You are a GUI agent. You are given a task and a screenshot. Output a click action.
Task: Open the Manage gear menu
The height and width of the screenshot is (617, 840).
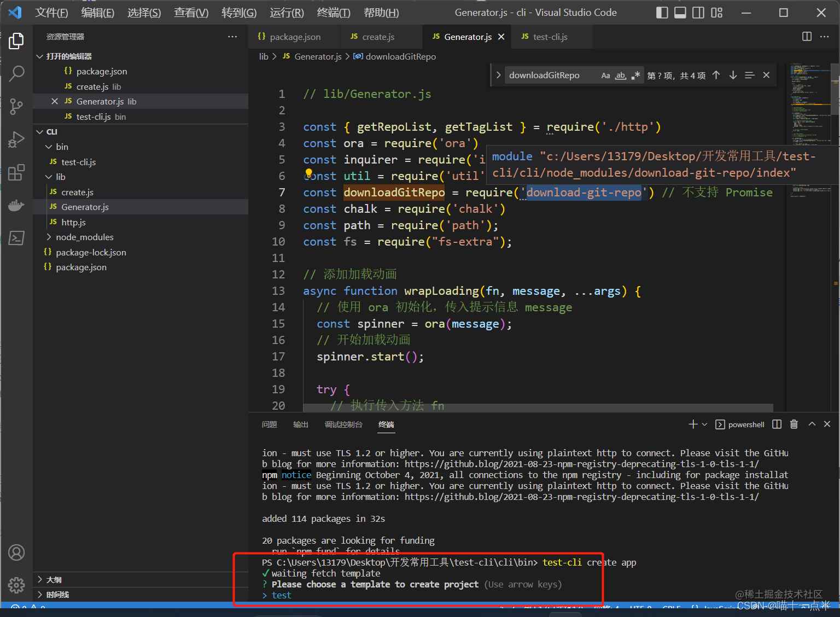pyautogui.click(x=16, y=585)
